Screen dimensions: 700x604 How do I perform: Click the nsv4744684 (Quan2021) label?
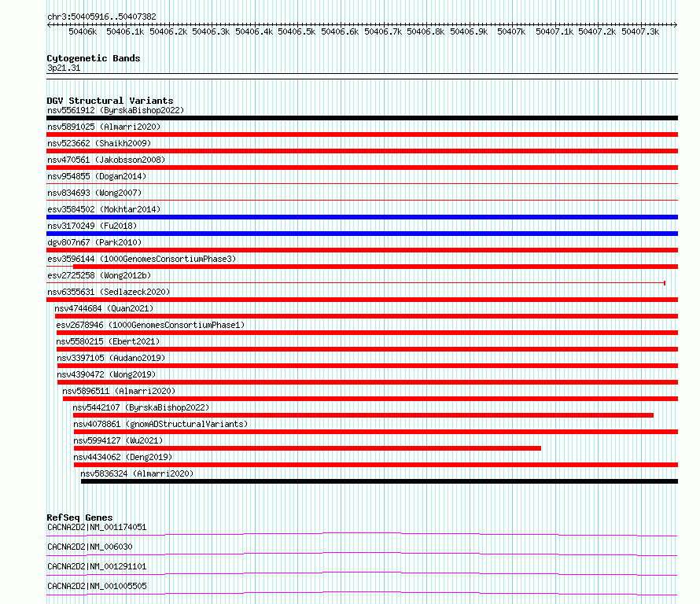[104, 308]
